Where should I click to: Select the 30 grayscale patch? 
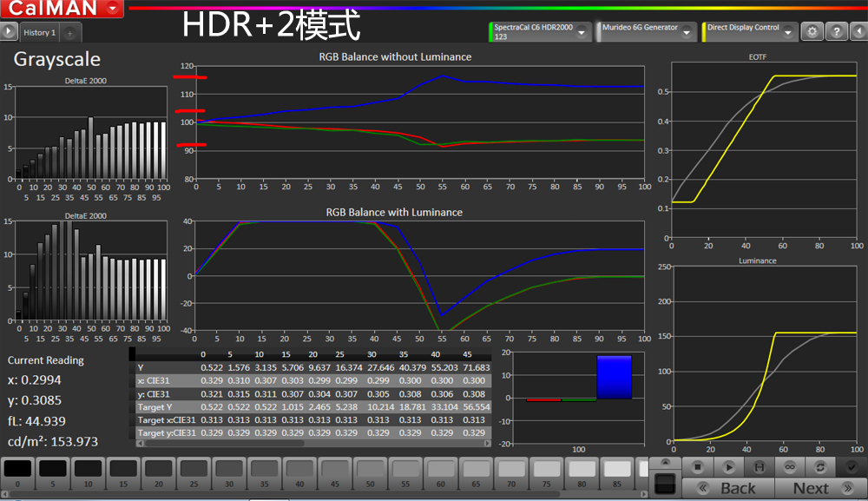coord(228,473)
